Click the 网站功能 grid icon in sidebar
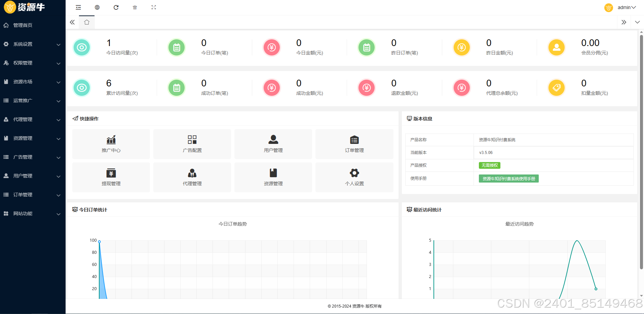This screenshot has width=644, height=314. pos(6,213)
